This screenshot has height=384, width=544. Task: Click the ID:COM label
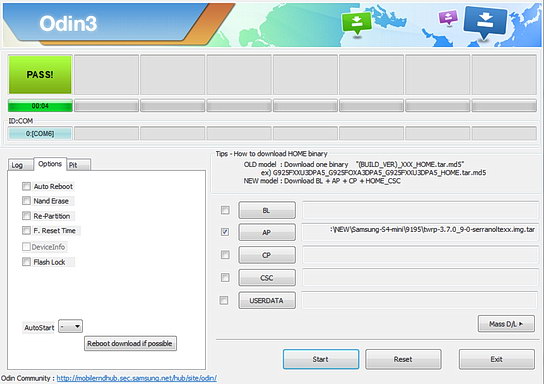click(x=21, y=121)
